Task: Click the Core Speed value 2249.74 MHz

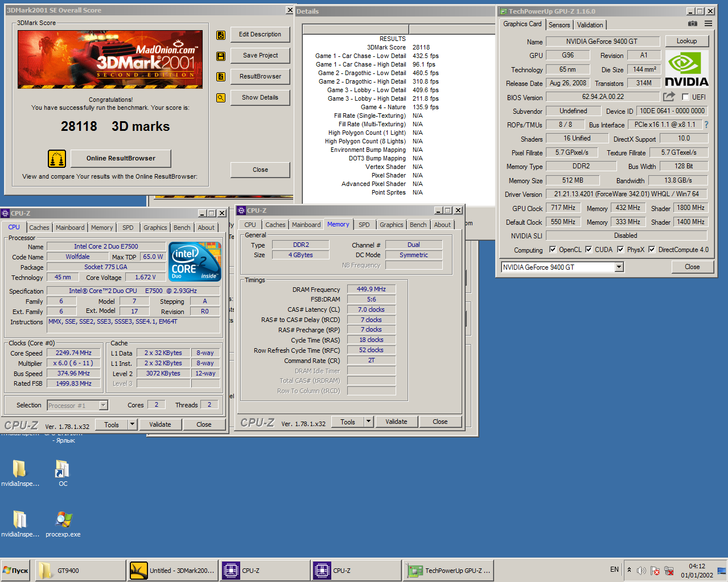Action: click(x=73, y=353)
